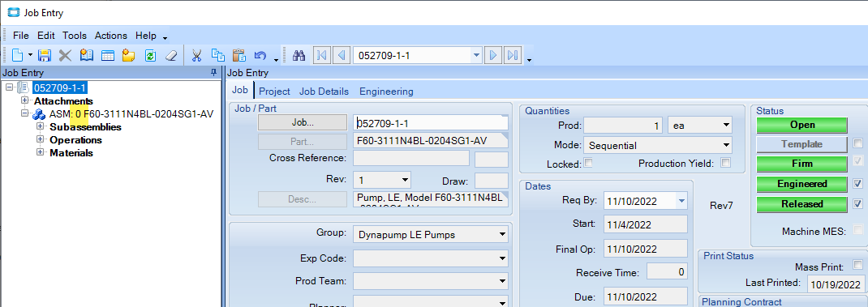The height and width of the screenshot is (307, 868).
Task: Click the Paste clipboard icon
Action: click(x=238, y=55)
